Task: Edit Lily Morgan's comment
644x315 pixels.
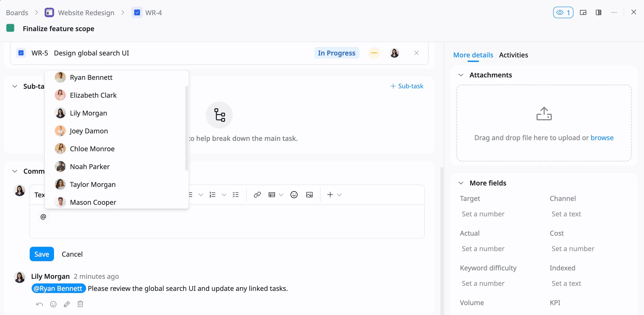Action: tap(67, 304)
